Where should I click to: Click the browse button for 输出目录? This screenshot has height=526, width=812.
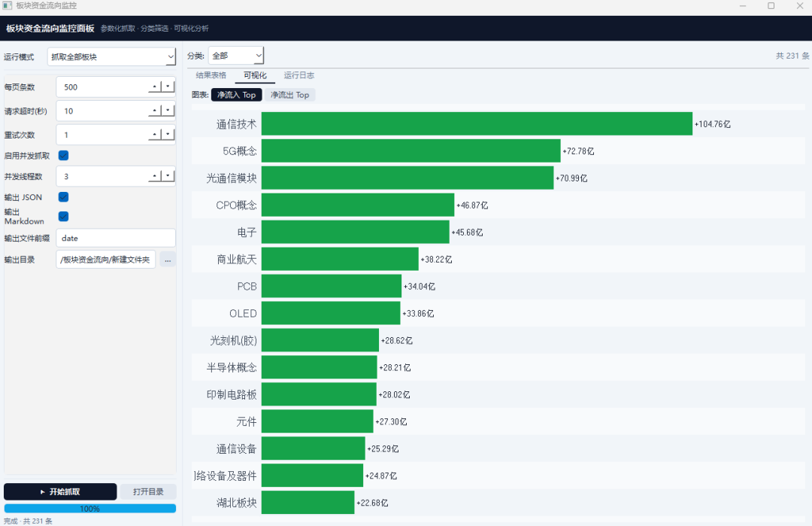[x=168, y=260]
